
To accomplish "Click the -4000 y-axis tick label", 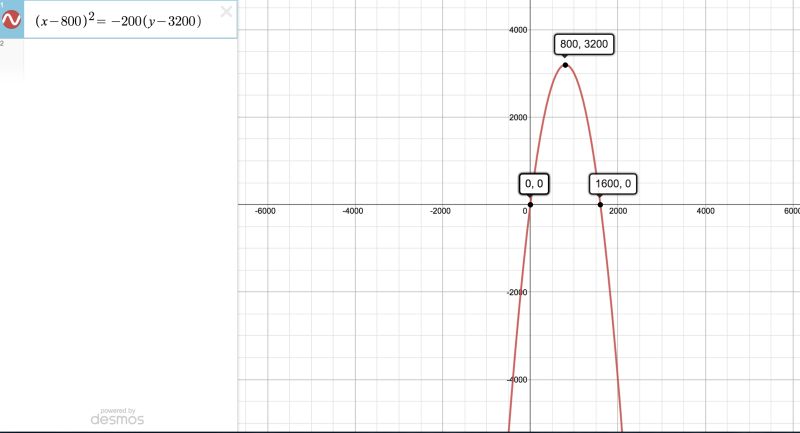I will coord(517,379).
